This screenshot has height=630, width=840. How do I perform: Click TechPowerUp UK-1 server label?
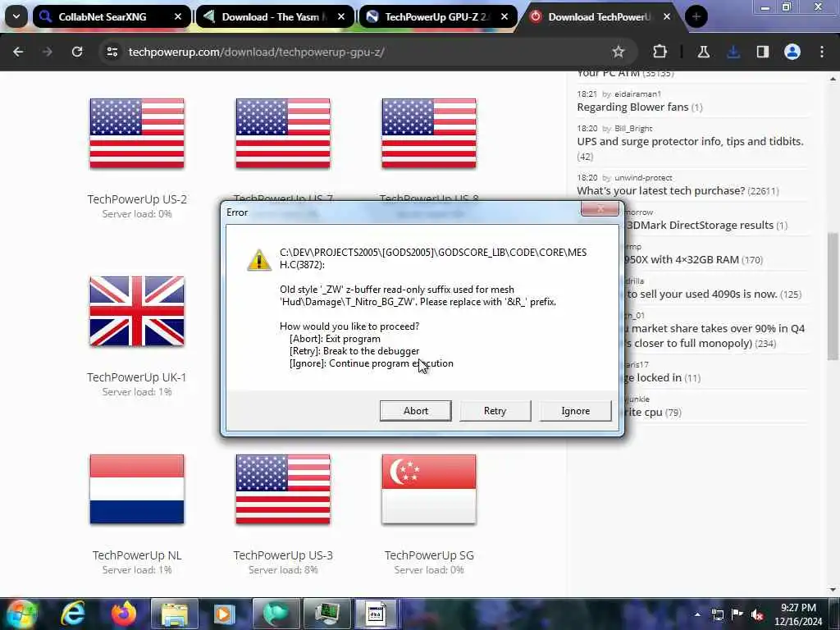point(137,377)
